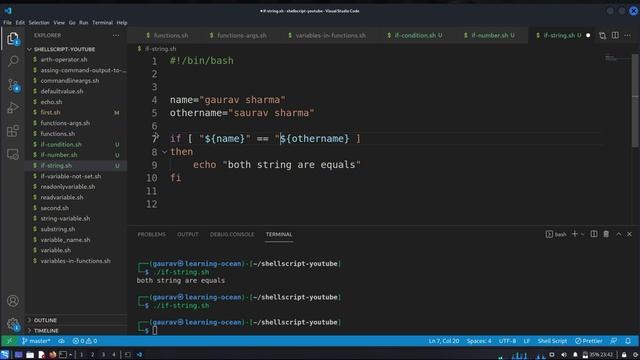This screenshot has height=360, width=640.
Task: Open first.sh in the explorer
Action: click(x=50, y=112)
